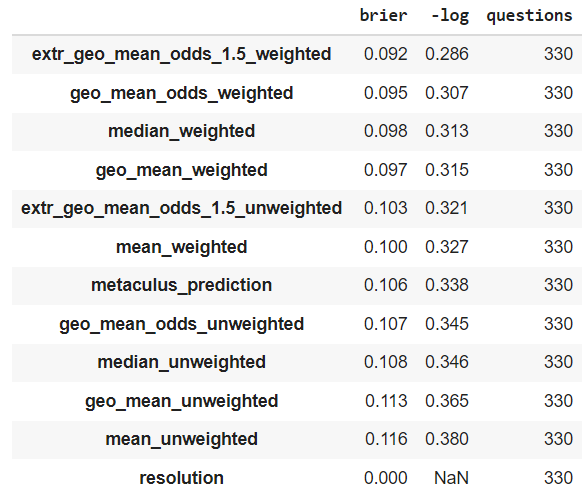
Task: Click the 0.000 brier value for resolution
Action: click(x=386, y=478)
